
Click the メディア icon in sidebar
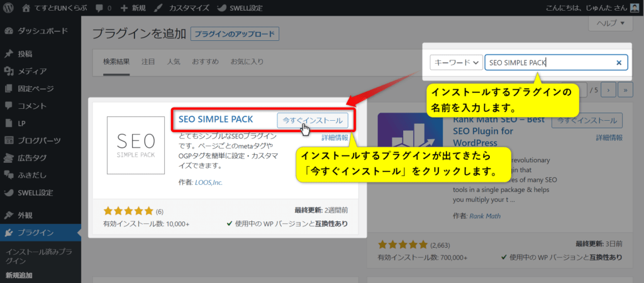coord(9,72)
